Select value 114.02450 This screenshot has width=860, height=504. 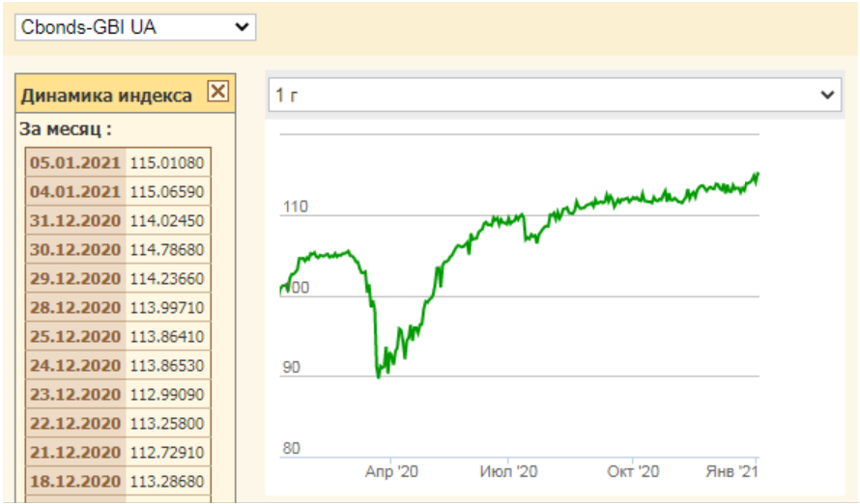coord(167,221)
